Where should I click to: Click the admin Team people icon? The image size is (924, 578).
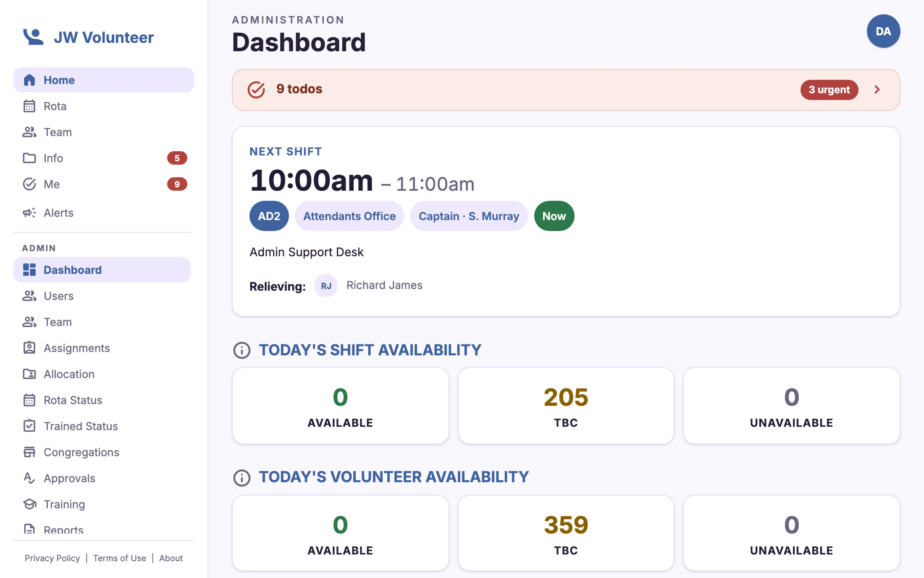[29, 322]
